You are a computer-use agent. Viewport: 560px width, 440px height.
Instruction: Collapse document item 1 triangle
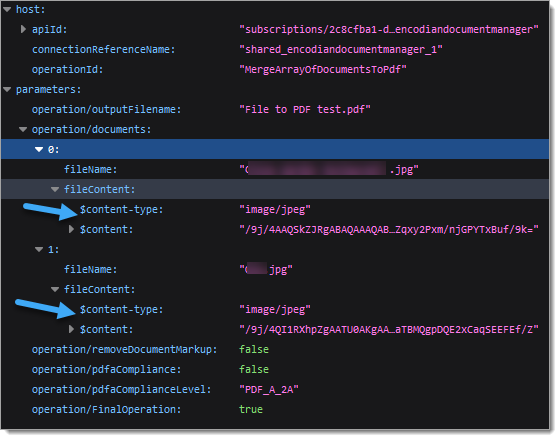coord(39,250)
